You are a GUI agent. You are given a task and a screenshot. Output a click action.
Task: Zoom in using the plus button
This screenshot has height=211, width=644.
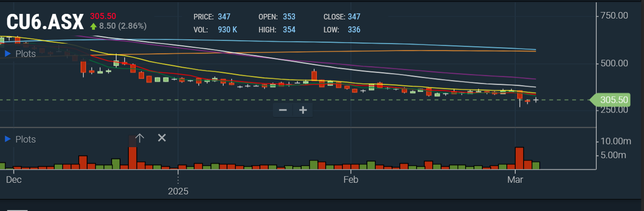pos(303,110)
